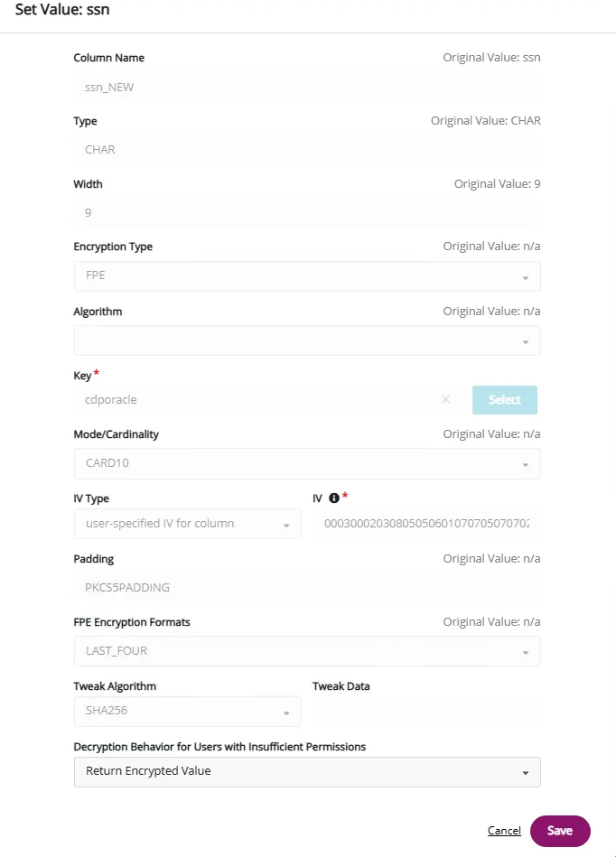This screenshot has height=857, width=616.
Task: Expand the Algorithm dropdown
Action: (x=307, y=340)
